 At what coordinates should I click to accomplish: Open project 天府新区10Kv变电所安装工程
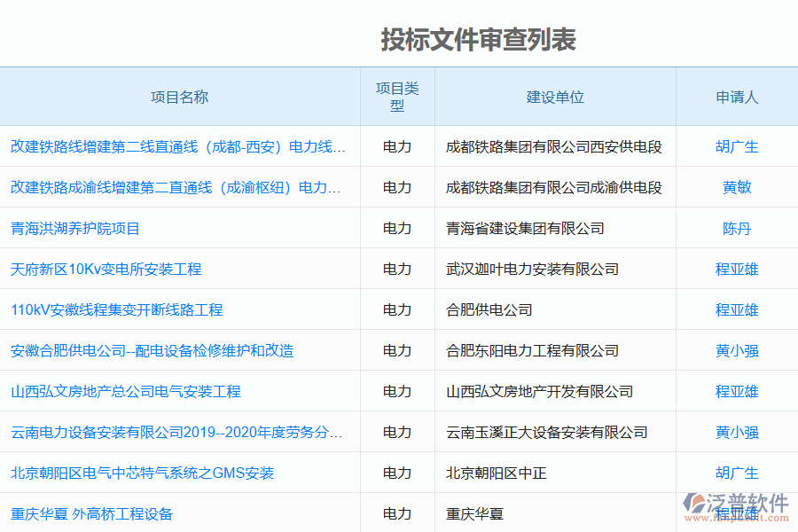(106, 269)
